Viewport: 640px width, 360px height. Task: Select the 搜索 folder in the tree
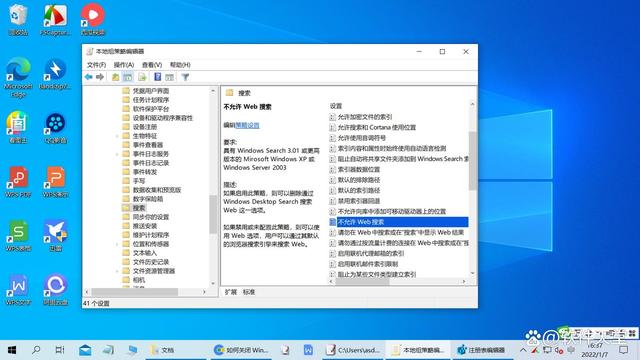[139, 208]
